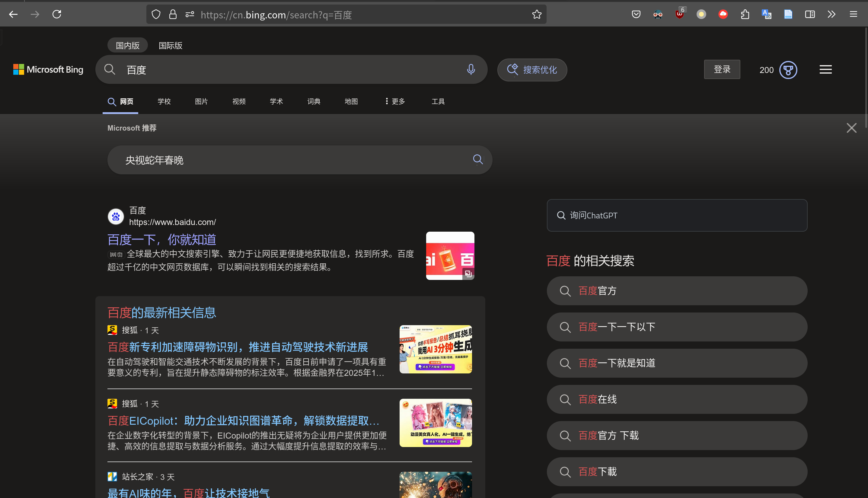Open the Microsoft Rewards medal icon

pos(788,70)
